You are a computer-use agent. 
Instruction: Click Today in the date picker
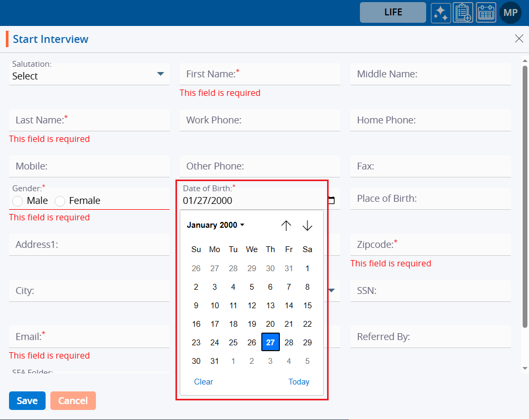click(299, 382)
